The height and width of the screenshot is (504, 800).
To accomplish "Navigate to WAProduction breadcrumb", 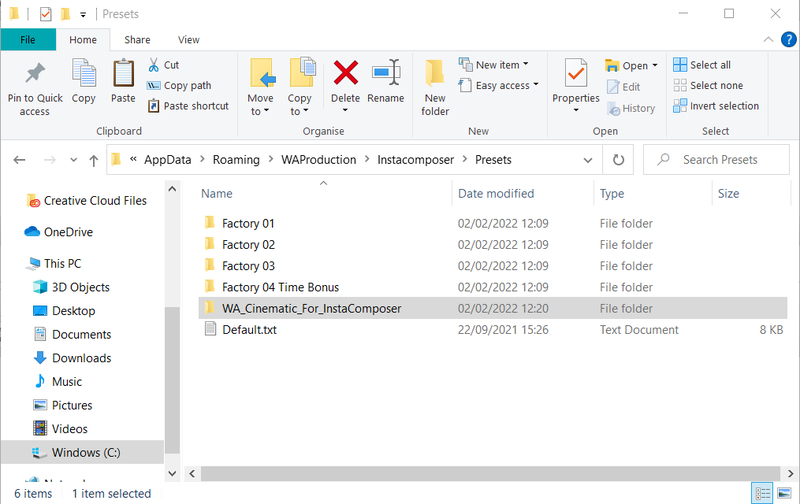I will tap(318, 160).
